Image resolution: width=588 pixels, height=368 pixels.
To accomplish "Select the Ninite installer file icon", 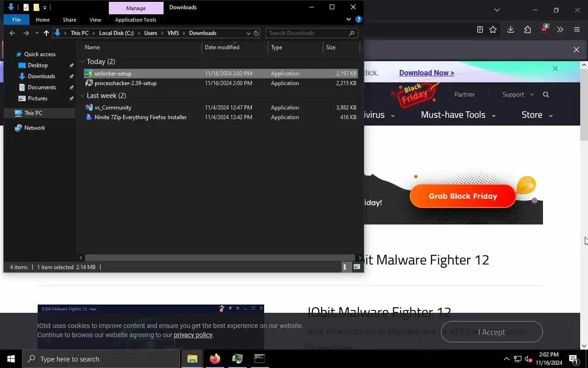I will pos(89,117).
